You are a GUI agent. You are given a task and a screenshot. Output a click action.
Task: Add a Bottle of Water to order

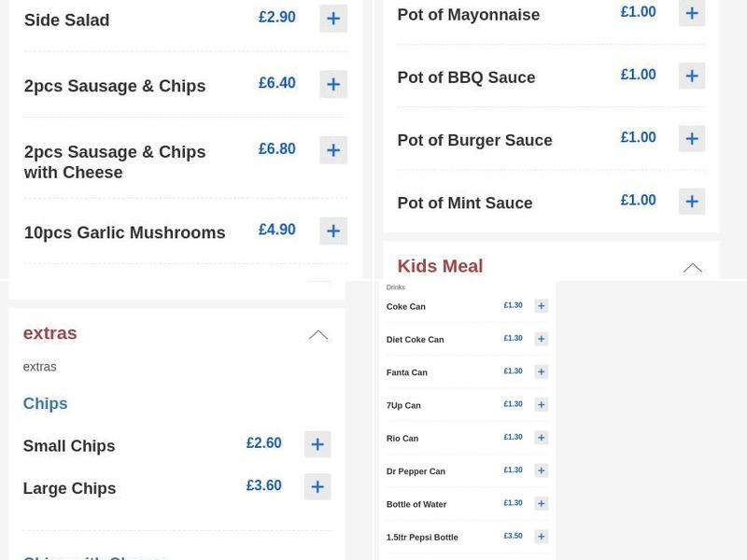(x=541, y=503)
